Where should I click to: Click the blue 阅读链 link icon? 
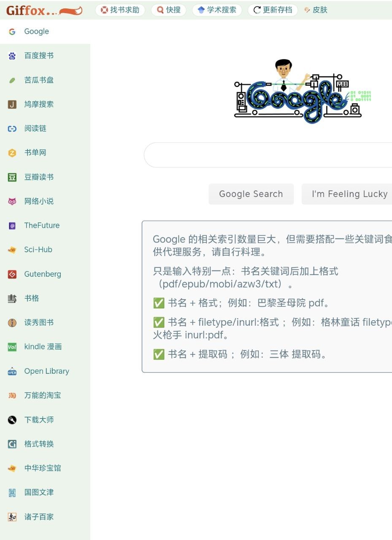coord(12,129)
